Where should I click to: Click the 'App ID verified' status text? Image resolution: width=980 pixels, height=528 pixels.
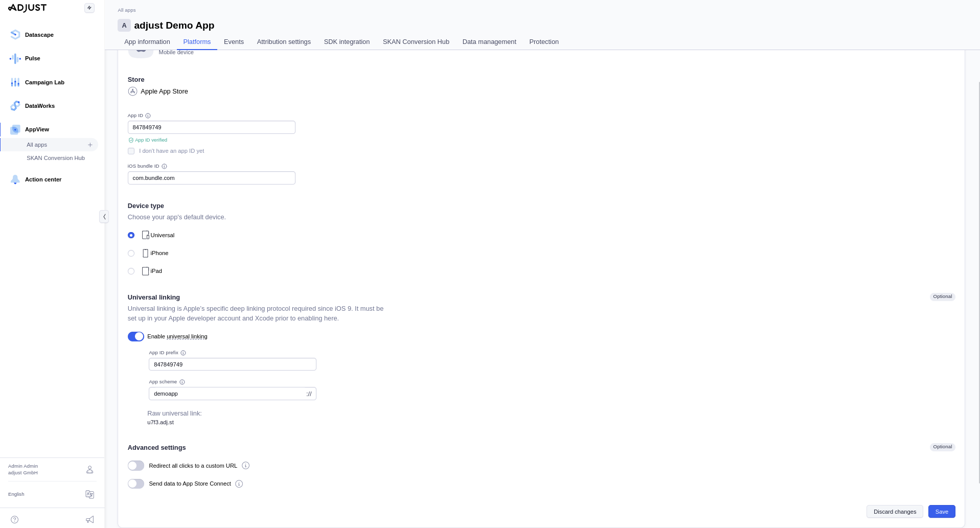(151, 140)
